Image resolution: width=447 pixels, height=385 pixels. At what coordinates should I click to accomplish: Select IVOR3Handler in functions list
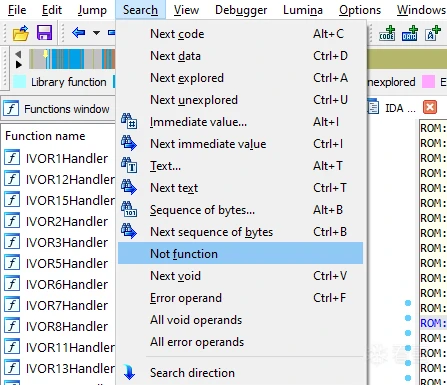(x=59, y=242)
